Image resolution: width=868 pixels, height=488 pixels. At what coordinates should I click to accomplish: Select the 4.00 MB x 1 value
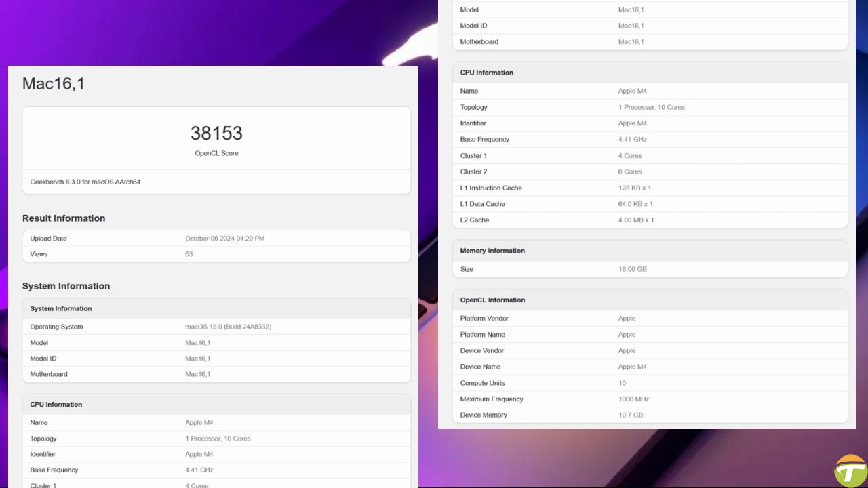coord(636,220)
